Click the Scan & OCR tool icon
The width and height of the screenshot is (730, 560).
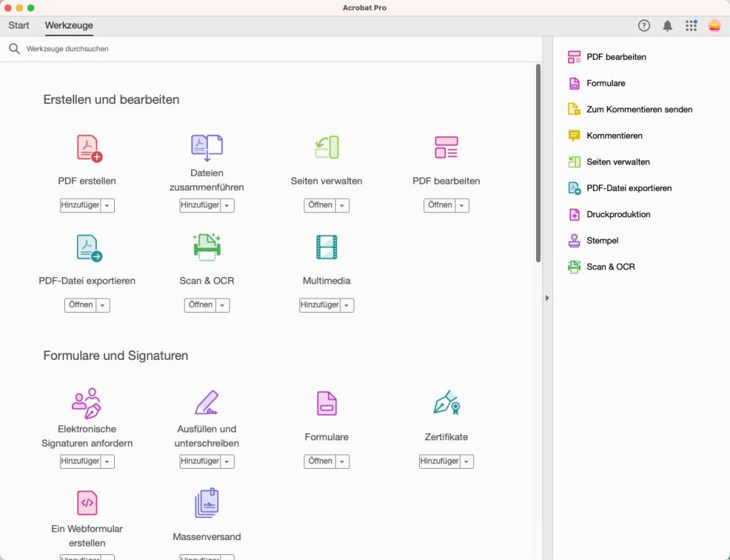tap(206, 246)
